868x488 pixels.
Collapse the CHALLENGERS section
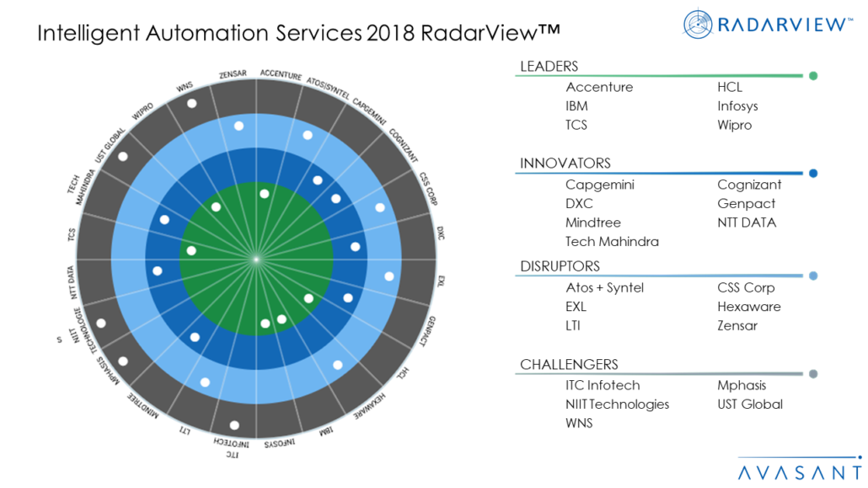(569, 364)
